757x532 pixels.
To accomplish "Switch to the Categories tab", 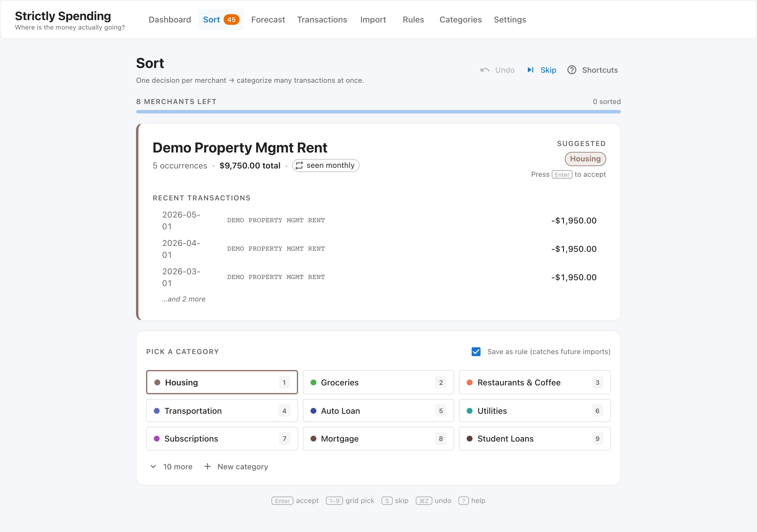I will coord(461,20).
